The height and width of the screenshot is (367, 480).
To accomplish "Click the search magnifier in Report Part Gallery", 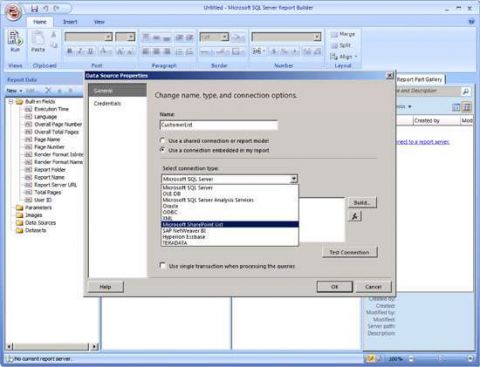I will pos(466,91).
